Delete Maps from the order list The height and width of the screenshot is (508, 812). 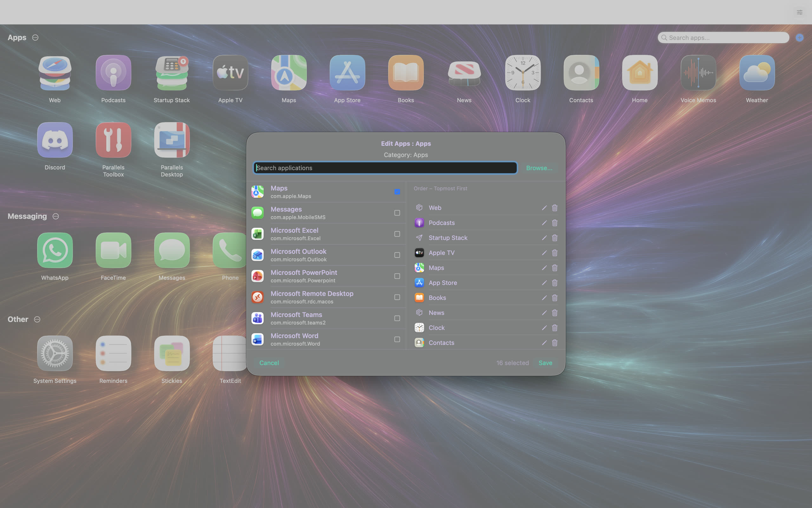click(x=555, y=268)
